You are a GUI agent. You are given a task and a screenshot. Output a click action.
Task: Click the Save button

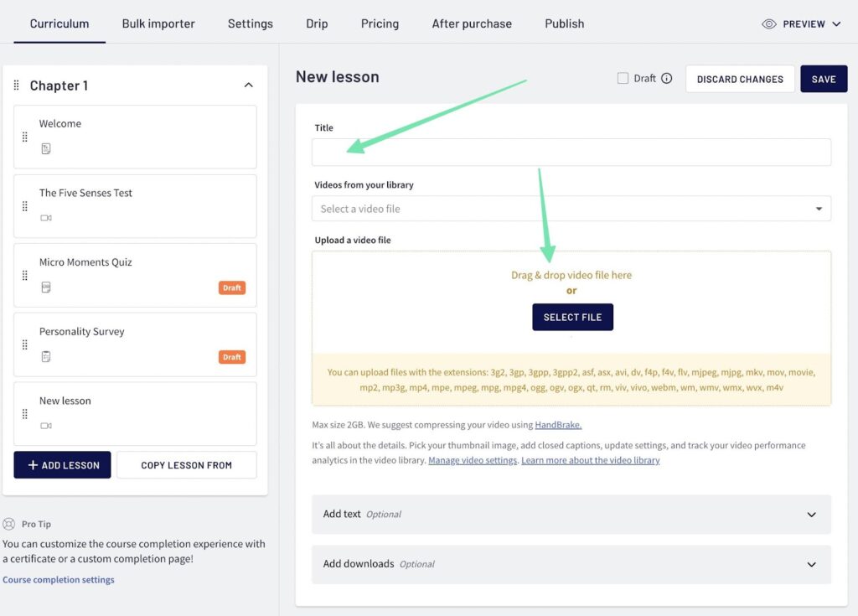[824, 79]
